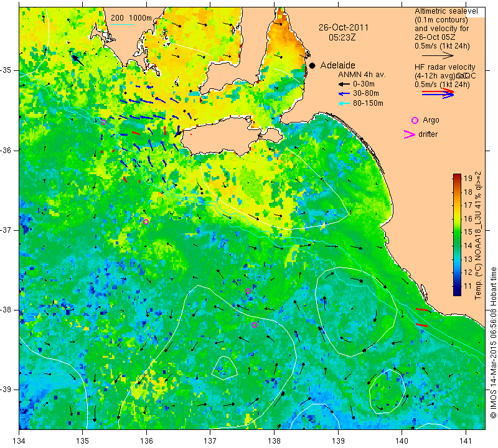Click the 135 longitude axis label
Screen dimensions: 498x448
pyautogui.click(x=83, y=441)
